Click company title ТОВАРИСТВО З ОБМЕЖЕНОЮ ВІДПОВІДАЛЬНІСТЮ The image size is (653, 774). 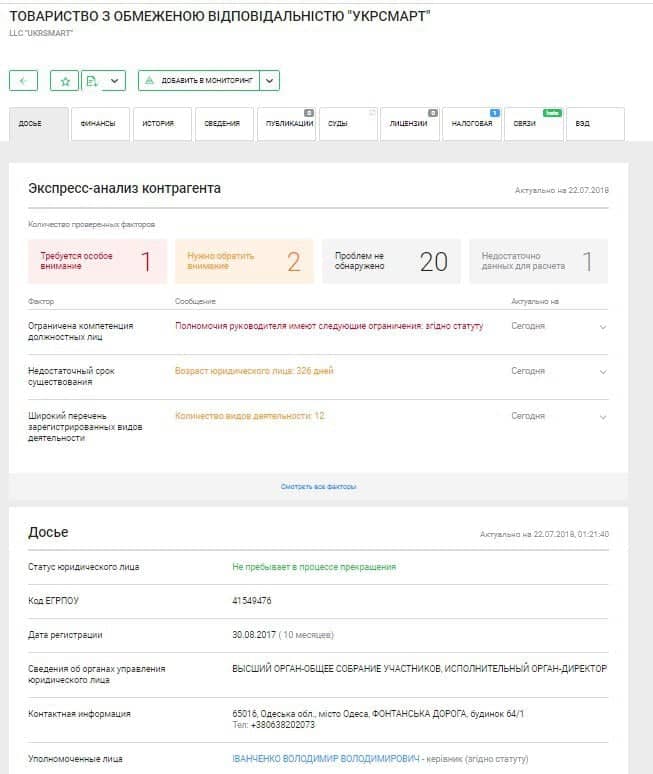(x=220, y=16)
